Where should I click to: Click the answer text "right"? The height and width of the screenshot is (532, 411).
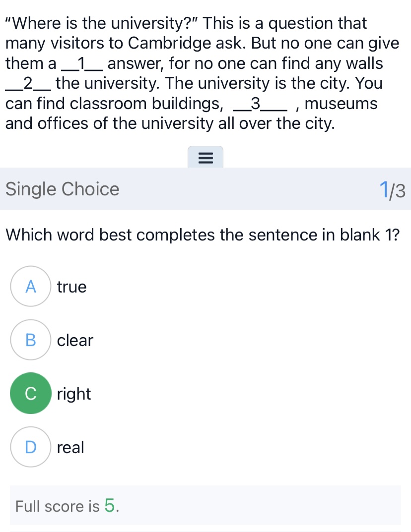pyautogui.click(x=74, y=394)
